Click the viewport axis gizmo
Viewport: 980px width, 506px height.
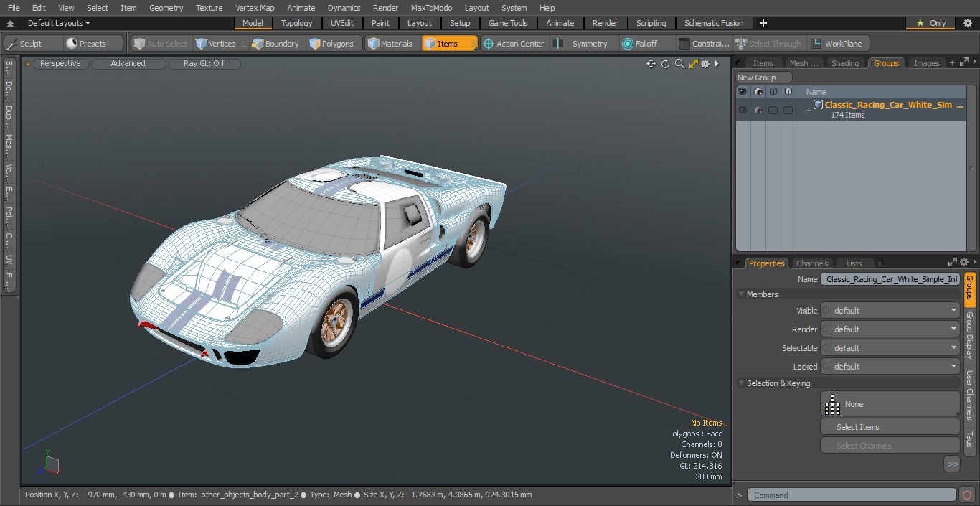[50, 463]
